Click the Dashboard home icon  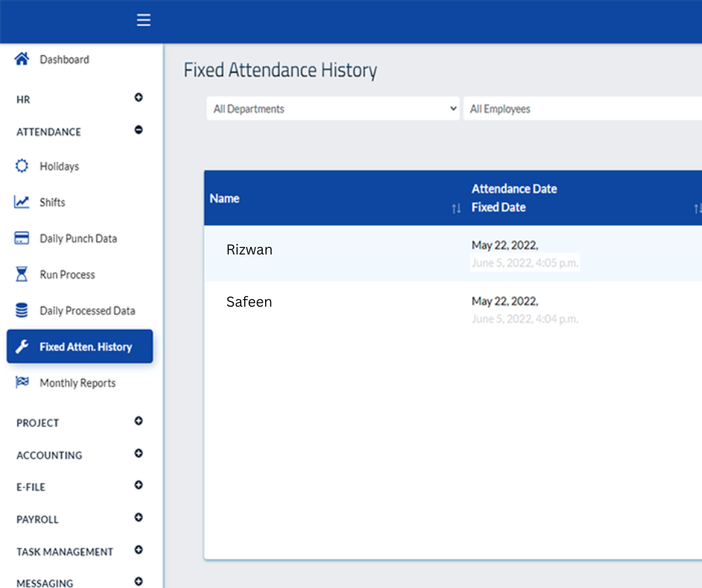coord(22,59)
